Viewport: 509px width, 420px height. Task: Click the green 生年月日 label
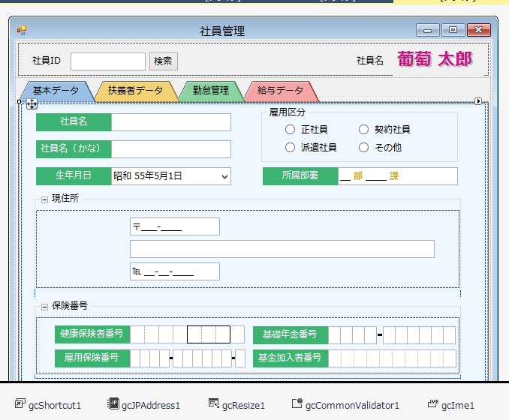pyautogui.click(x=74, y=176)
